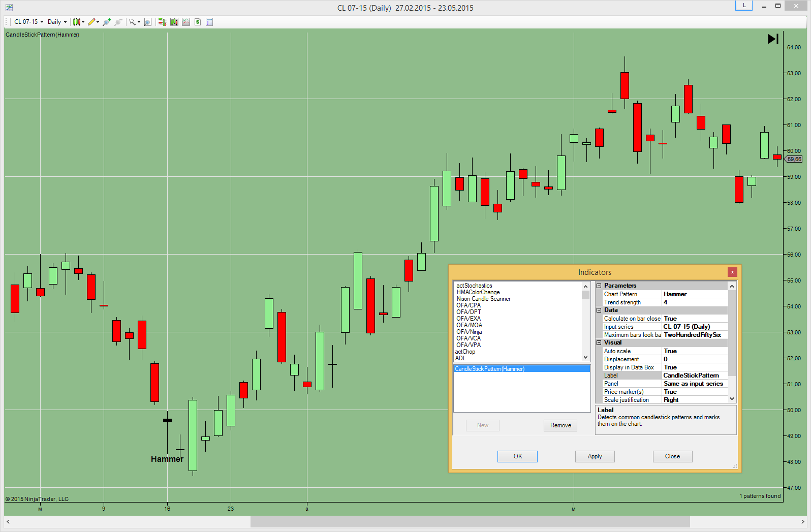
Task: Click the Auto scale True value
Action: (x=694, y=351)
